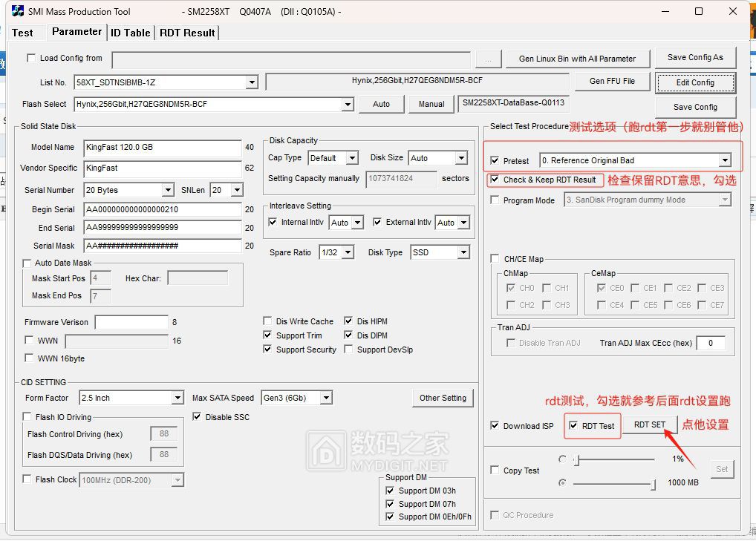This screenshot has height=541, width=756.
Task: Toggle Check & Keep RDT Result checkbox
Action: 495,180
